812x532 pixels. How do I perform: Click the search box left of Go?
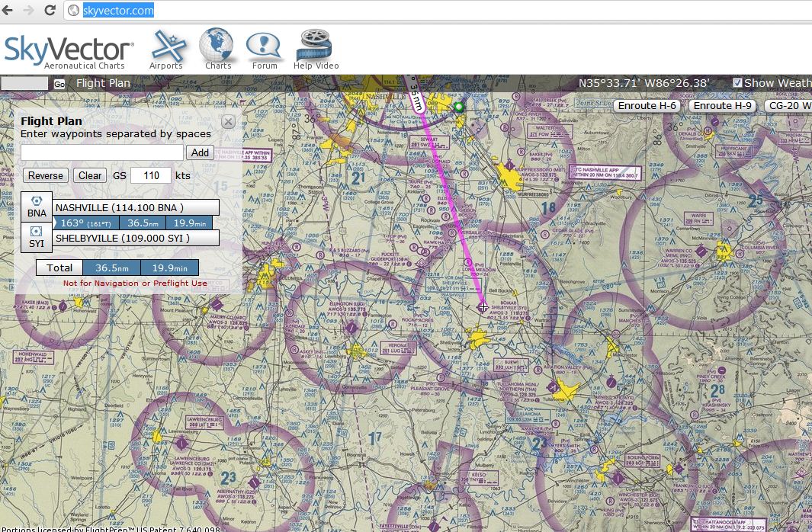(24, 83)
